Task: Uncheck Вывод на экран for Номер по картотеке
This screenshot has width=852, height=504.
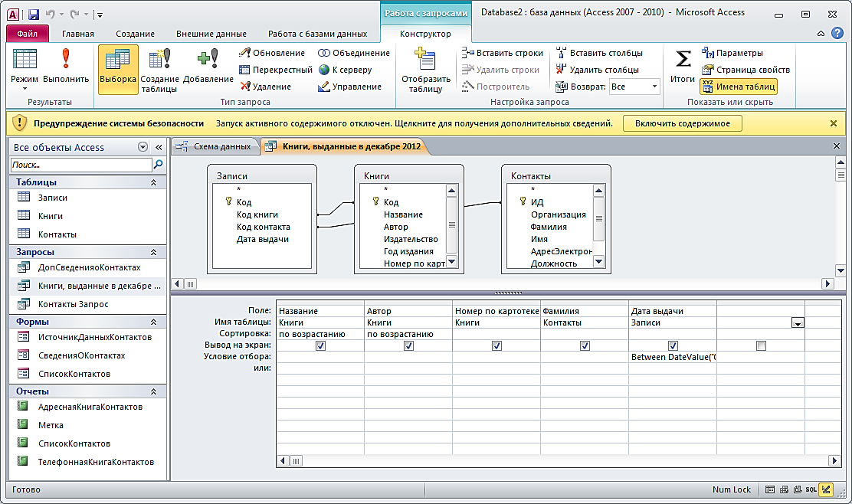Action: point(496,346)
